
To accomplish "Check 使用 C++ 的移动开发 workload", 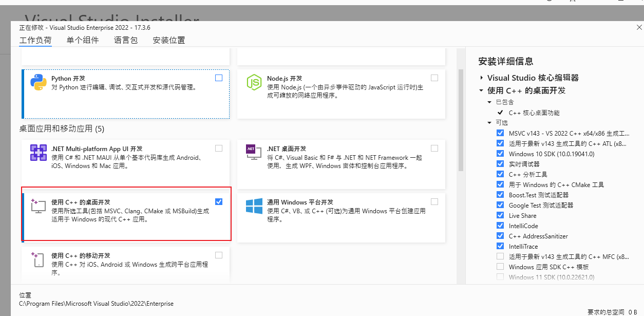I will tap(219, 255).
